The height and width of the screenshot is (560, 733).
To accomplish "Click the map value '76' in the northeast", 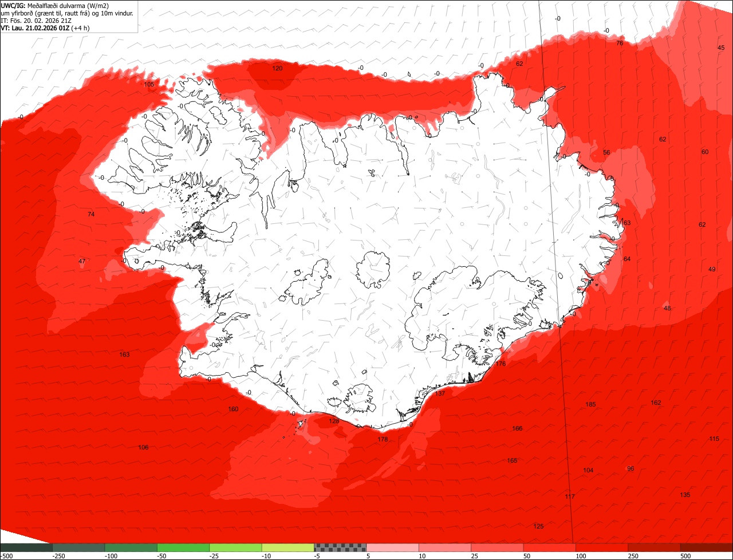I will click(620, 43).
